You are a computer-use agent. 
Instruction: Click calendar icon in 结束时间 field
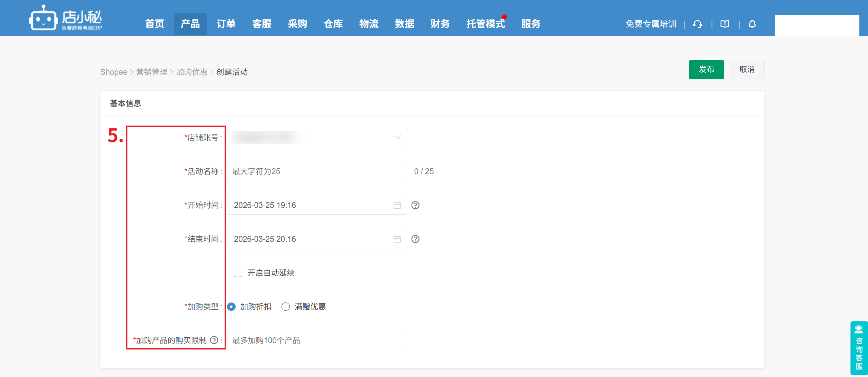point(397,239)
